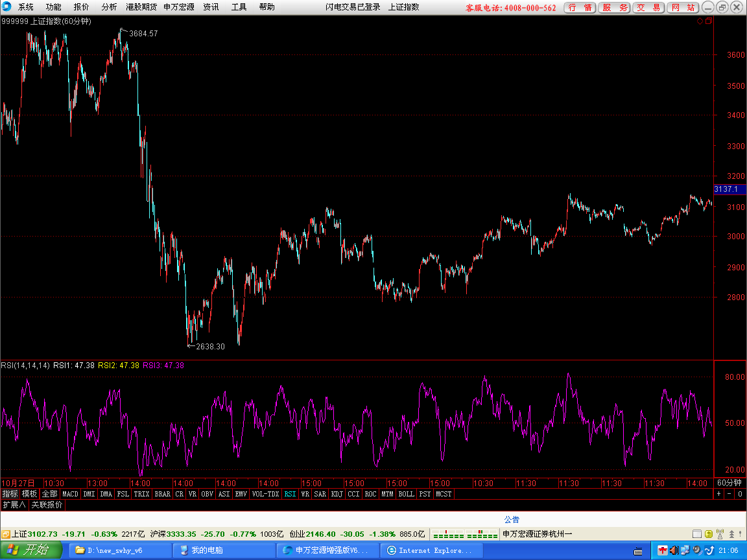Select the 全部 indicator filter
Viewport: 747px width, 560px height.
[49, 494]
